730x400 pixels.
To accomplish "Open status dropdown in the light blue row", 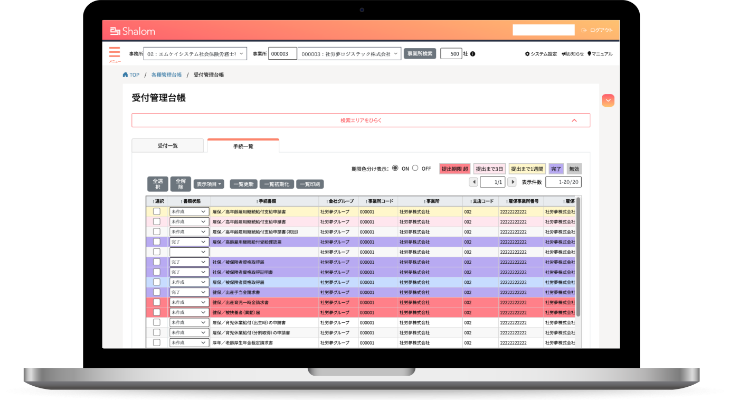I will tap(189, 282).
